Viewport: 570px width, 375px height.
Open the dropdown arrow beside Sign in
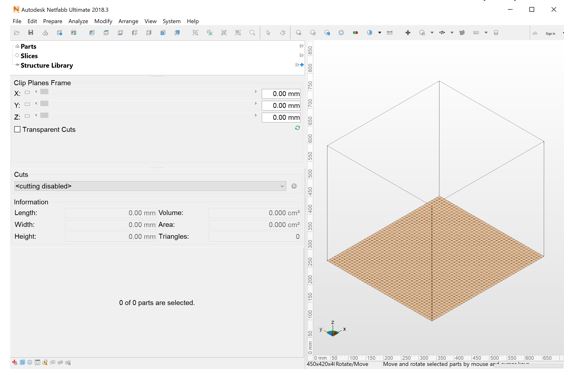click(563, 33)
